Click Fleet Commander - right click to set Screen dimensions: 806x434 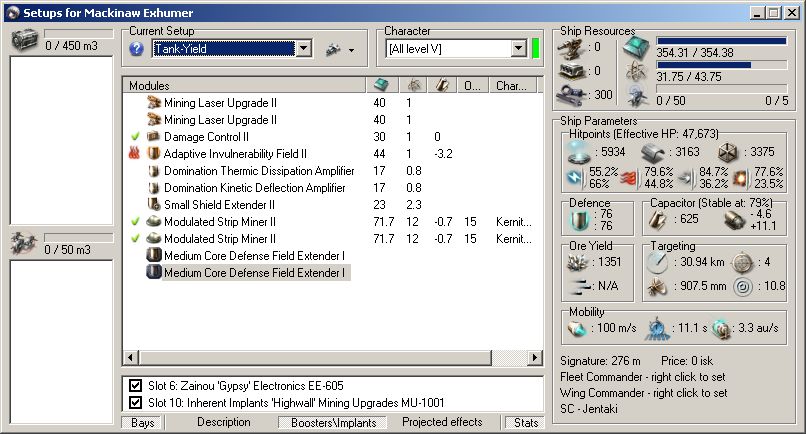pyautogui.click(x=643, y=377)
